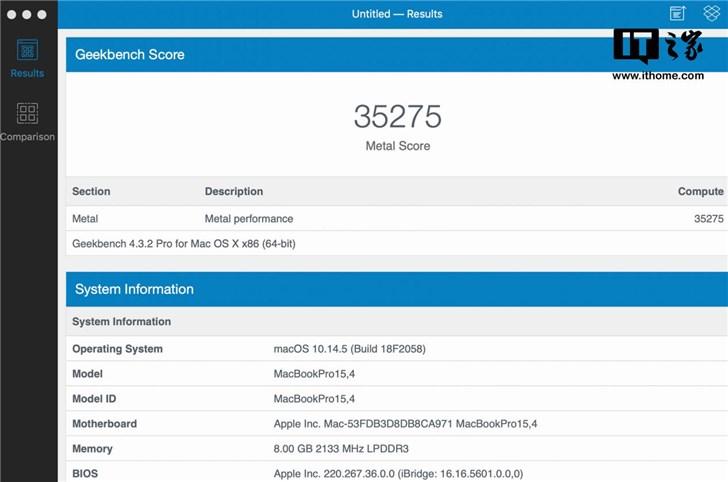The height and width of the screenshot is (482, 728).
Task: Select the Metal performance description cell
Action: (x=249, y=219)
